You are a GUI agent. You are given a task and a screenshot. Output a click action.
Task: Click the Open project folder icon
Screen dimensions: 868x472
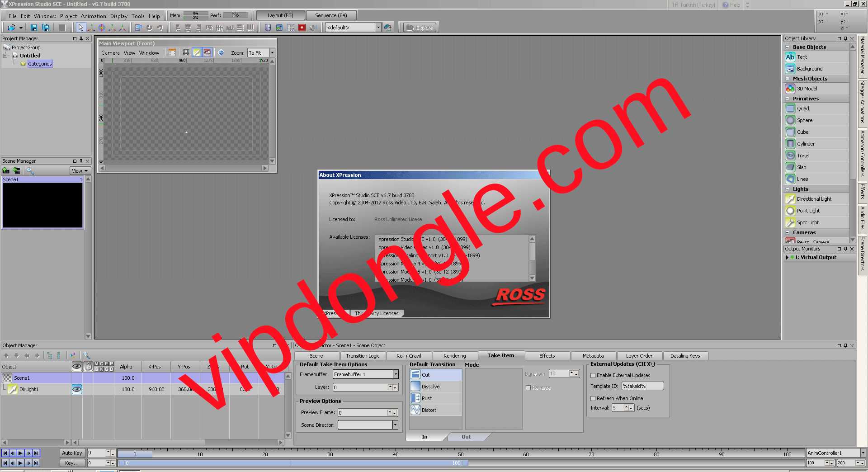pos(12,28)
